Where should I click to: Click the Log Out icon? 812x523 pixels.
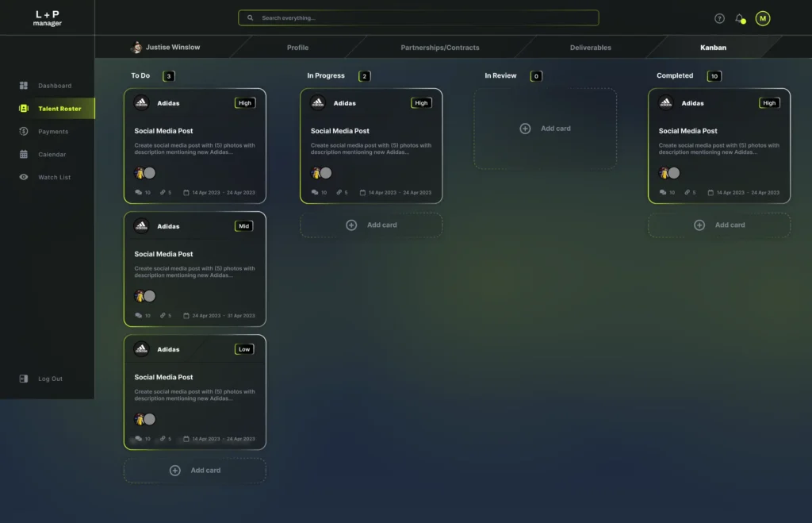[23, 379]
